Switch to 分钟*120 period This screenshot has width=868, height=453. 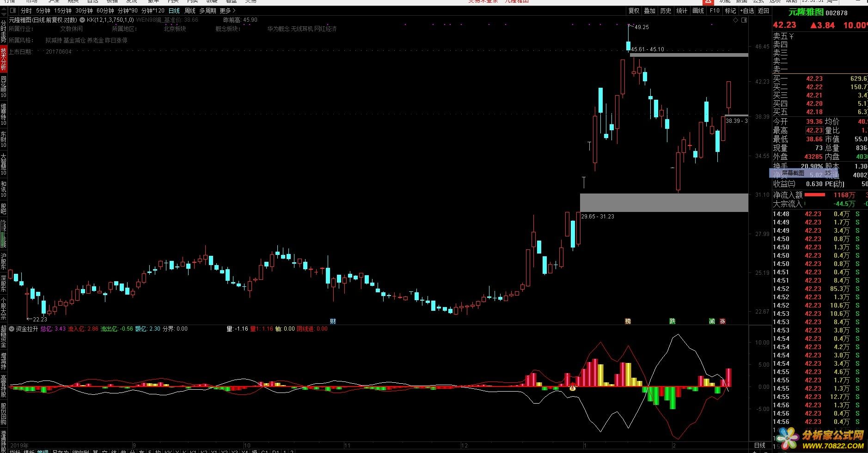coord(153,10)
